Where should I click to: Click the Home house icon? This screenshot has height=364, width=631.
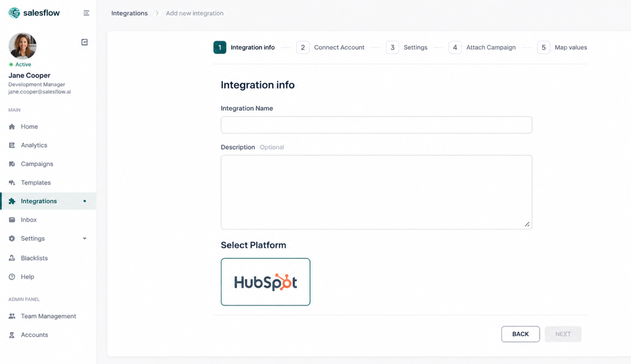click(x=12, y=127)
